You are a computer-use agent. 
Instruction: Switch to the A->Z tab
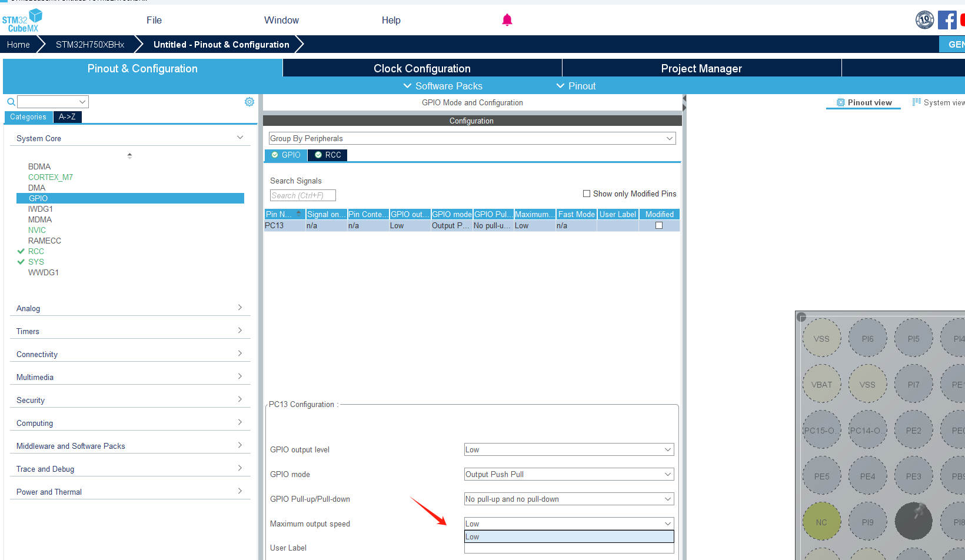coord(67,116)
